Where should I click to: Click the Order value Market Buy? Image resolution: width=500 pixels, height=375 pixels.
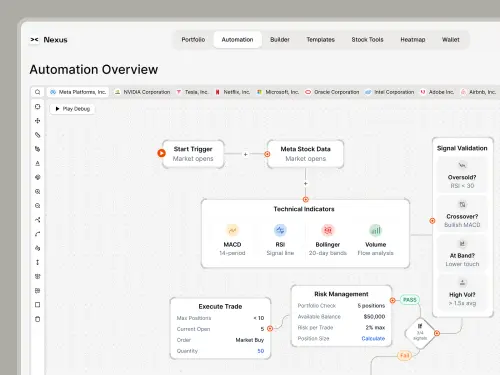pyautogui.click(x=250, y=340)
